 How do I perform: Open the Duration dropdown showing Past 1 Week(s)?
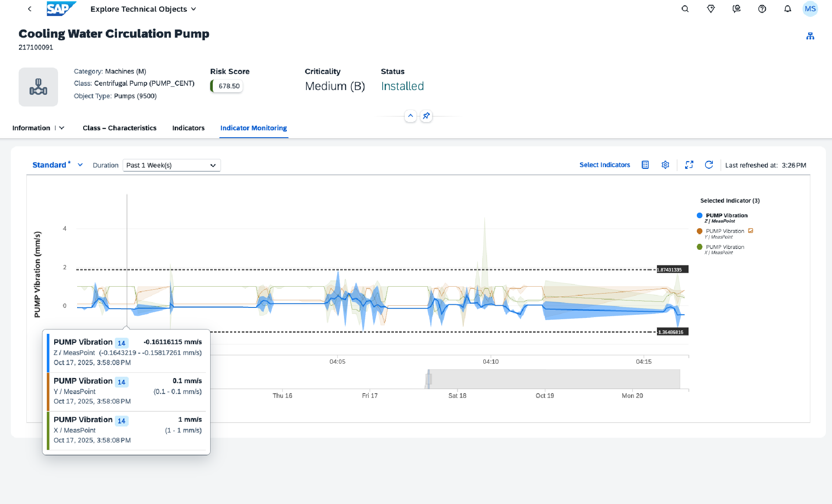pyautogui.click(x=172, y=165)
